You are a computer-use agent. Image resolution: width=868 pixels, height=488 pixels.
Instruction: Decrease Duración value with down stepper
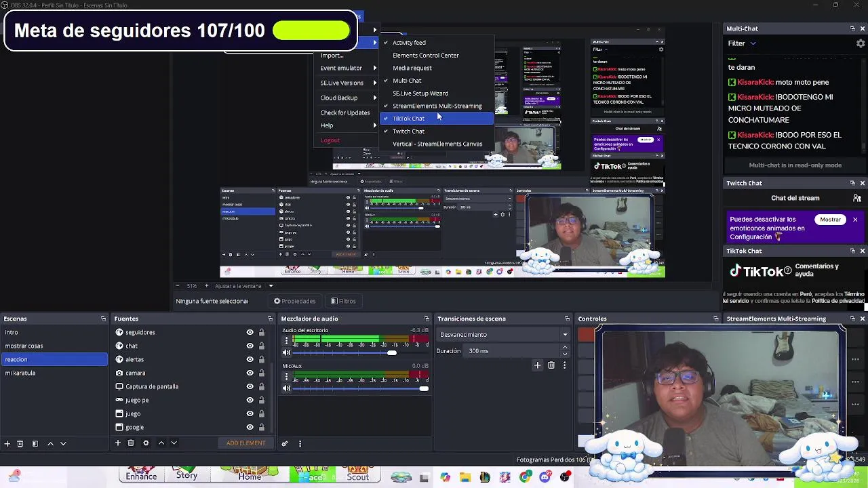pyautogui.click(x=565, y=354)
